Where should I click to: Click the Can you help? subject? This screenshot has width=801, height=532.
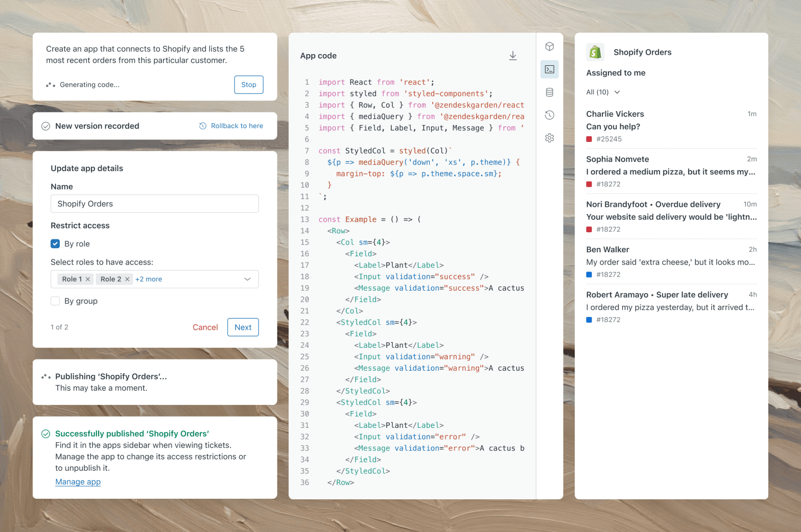click(x=613, y=127)
